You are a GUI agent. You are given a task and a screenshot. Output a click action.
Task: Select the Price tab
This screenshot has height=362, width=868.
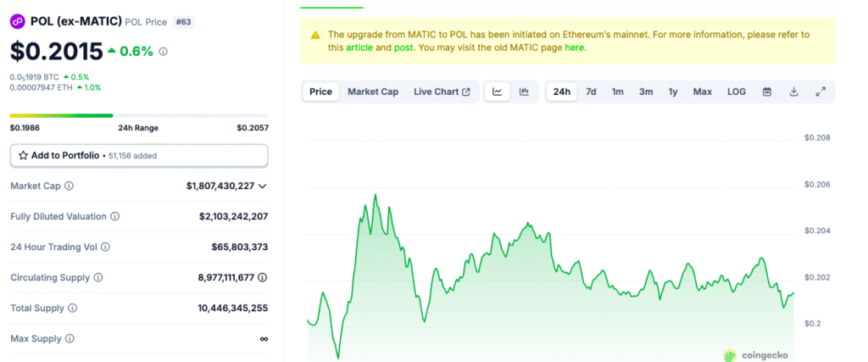point(320,92)
